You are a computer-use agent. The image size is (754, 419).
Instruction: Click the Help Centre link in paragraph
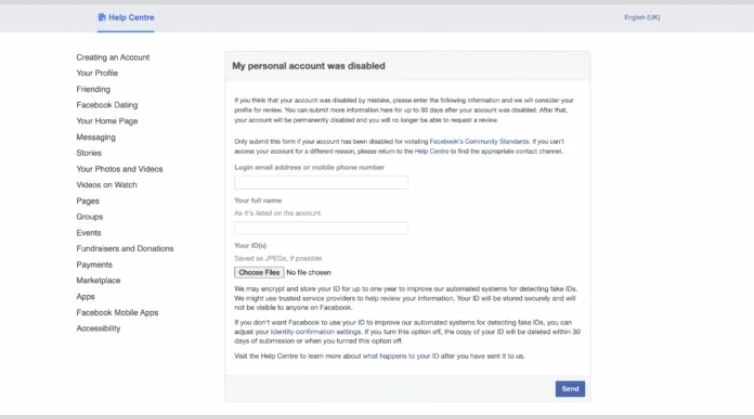click(x=431, y=151)
